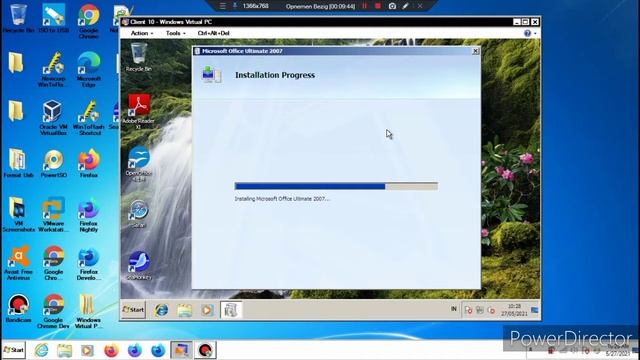Click the VM language indicator IN
640x360 pixels.
tap(453, 309)
